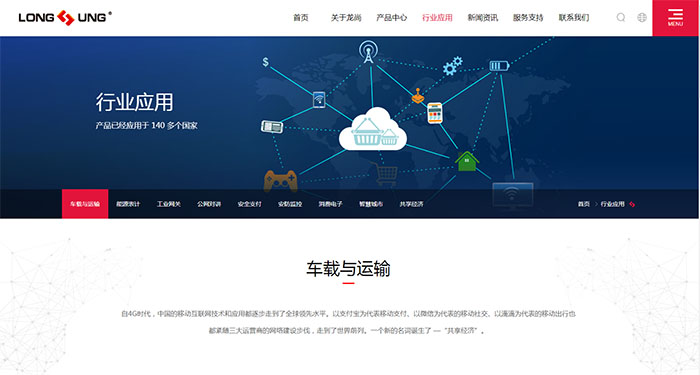Open the 智慧城市 tab

tap(371, 204)
